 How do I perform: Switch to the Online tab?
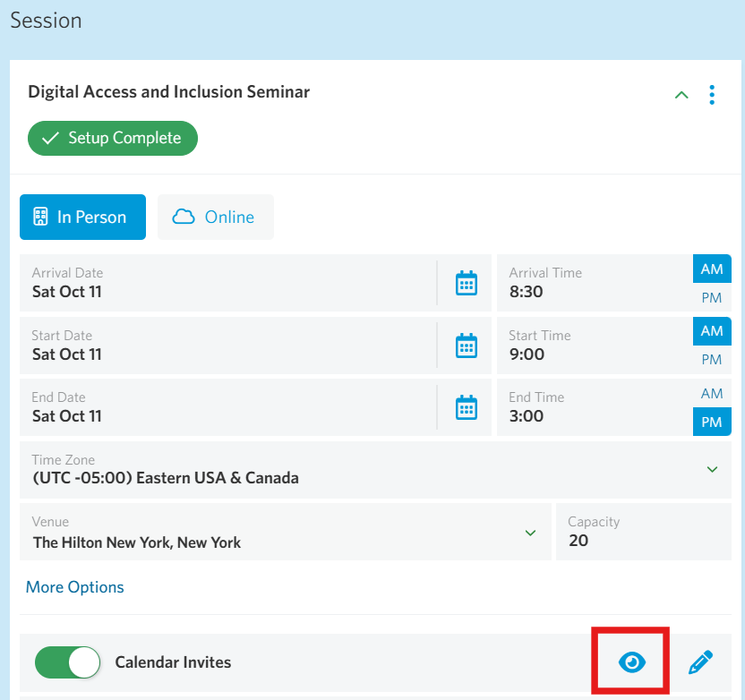pyautogui.click(x=215, y=218)
